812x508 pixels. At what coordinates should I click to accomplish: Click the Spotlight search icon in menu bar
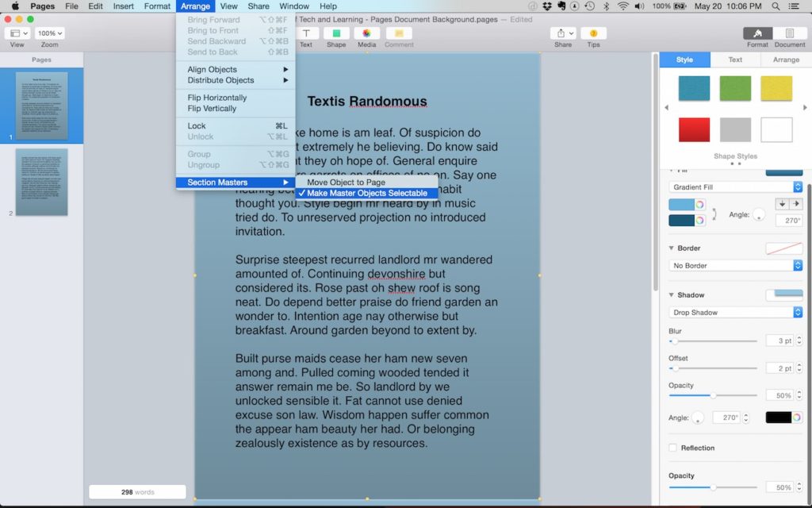tap(776, 6)
